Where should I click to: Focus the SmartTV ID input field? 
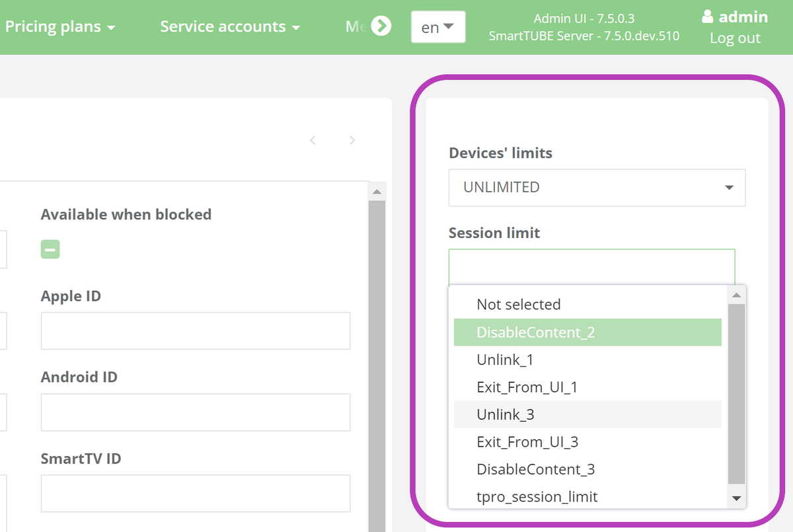pyautogui.click(x=196, y=493)
